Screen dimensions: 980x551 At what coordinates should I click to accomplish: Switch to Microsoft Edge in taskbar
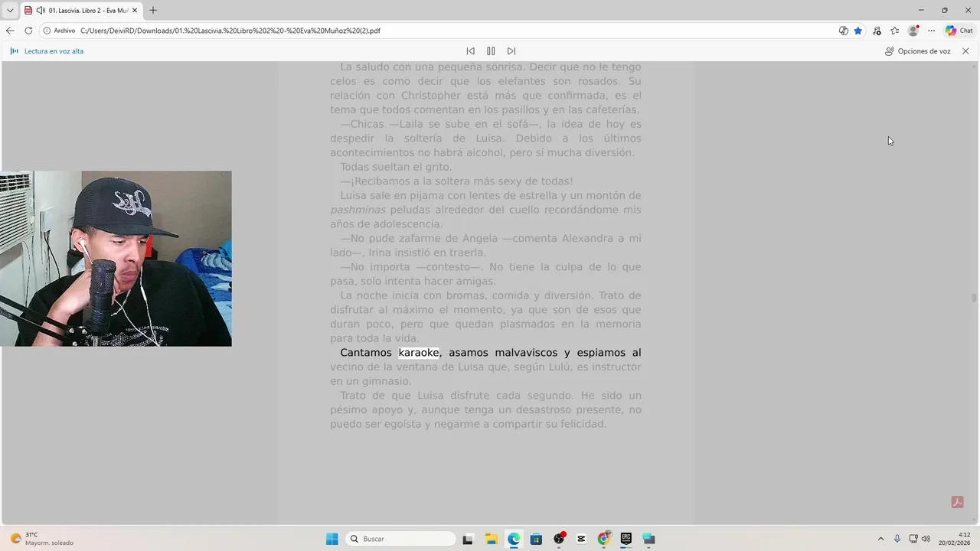514,539
